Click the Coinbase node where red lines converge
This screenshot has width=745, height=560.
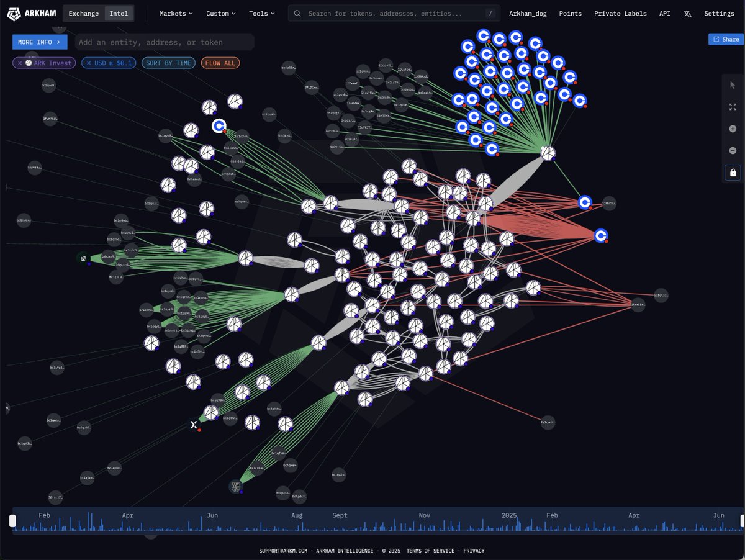600,236
